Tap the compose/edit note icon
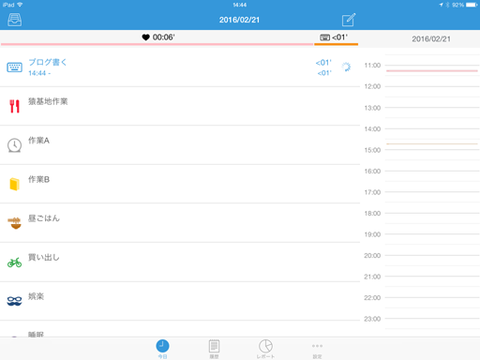Viewport: 480px width, 360px height. 349,20
